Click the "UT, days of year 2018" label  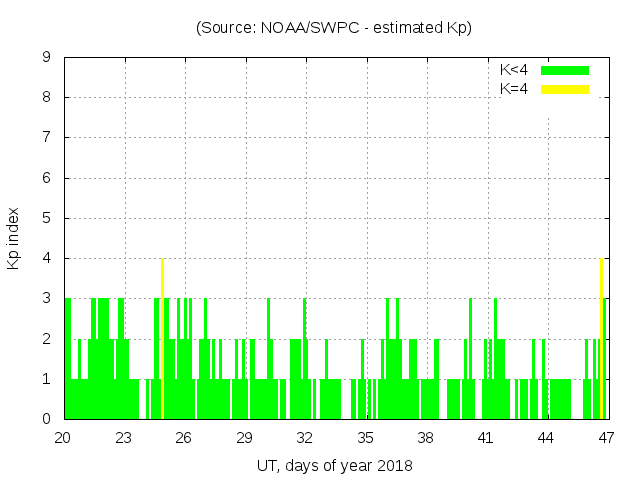pos(334,465)
